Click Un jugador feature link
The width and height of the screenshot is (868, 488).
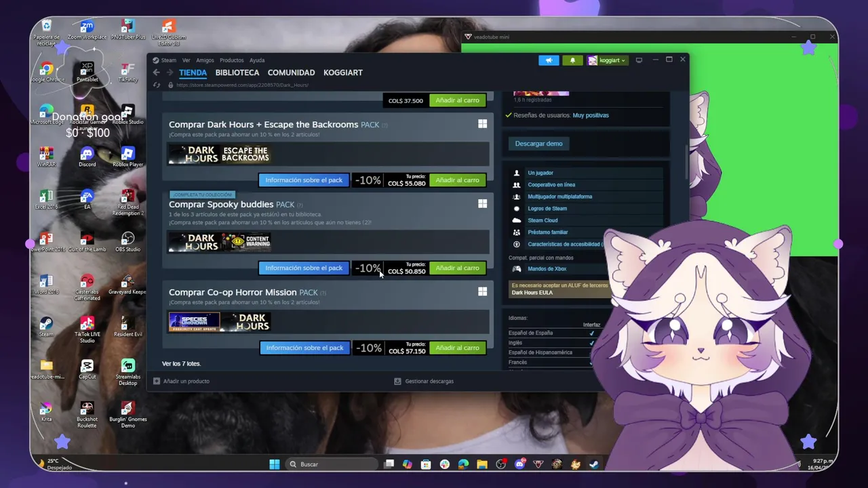[x=540, y=173]
